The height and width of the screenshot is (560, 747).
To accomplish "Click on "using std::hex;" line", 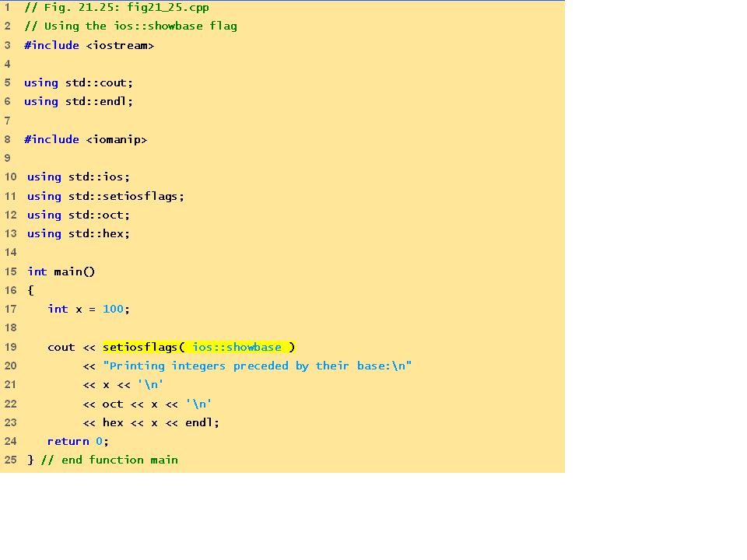I will pos(79,234).
